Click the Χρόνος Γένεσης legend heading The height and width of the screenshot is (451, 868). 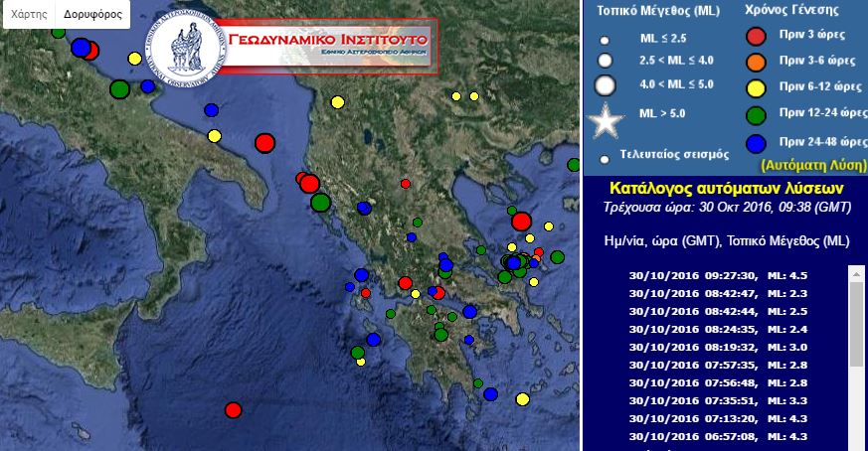pyautogui.click(x=791, y=9)
